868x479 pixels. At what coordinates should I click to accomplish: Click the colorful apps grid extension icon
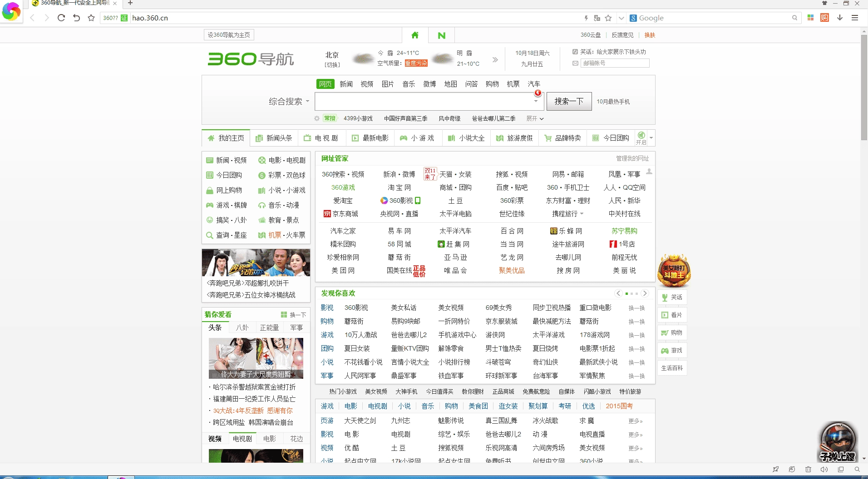810,18
